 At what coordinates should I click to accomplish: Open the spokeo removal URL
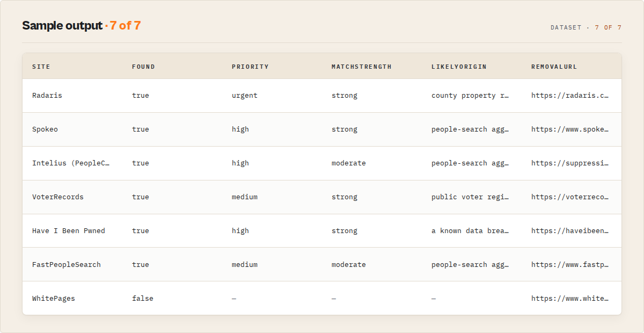coord(570,129)
